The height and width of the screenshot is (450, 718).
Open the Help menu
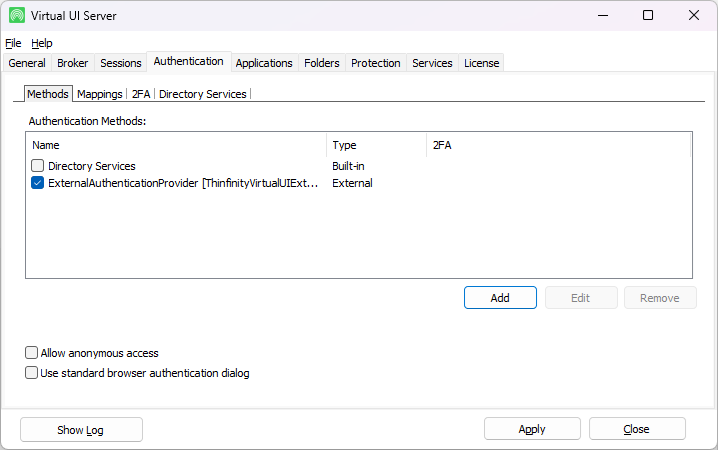coord(42,43)
